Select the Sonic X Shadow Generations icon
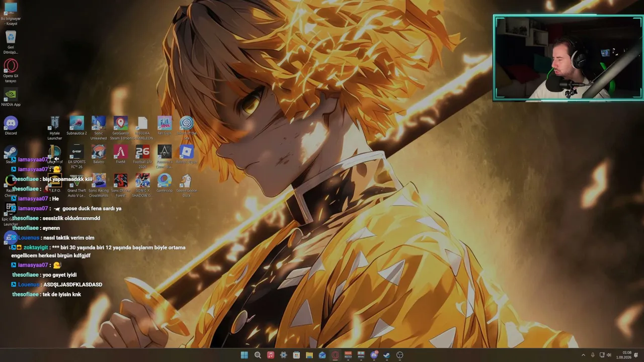644x362 pixels. (x=142, y=186)
